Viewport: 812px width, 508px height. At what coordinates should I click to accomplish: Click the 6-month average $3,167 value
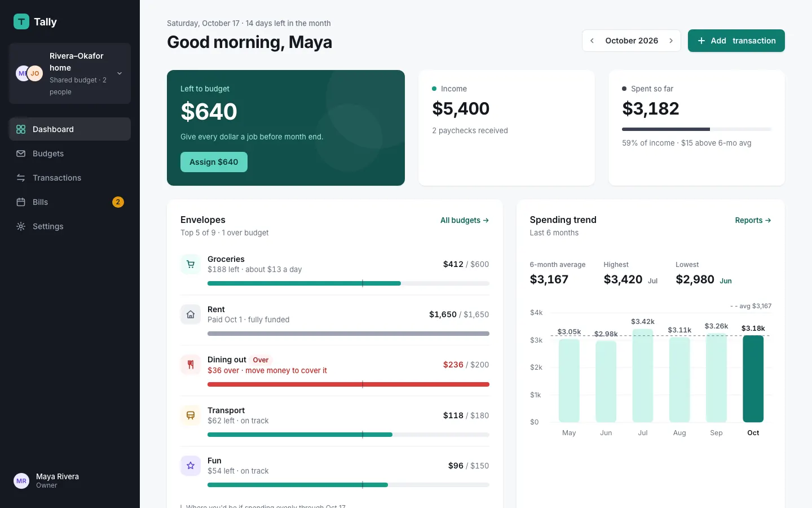[x=549, y=279]
